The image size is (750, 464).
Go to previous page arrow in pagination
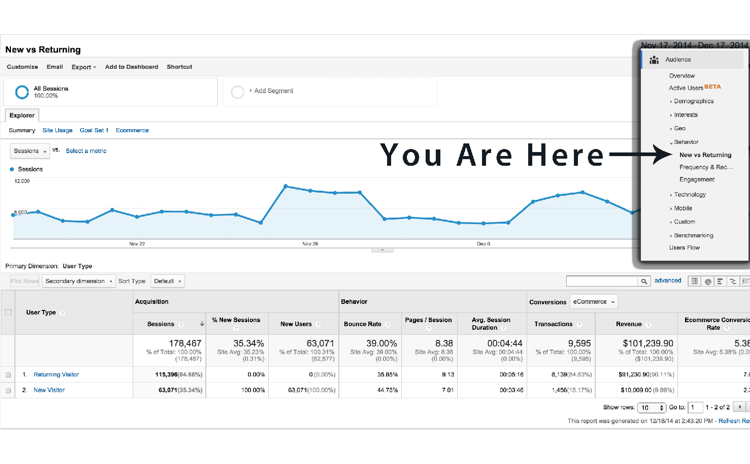point(739,407)
